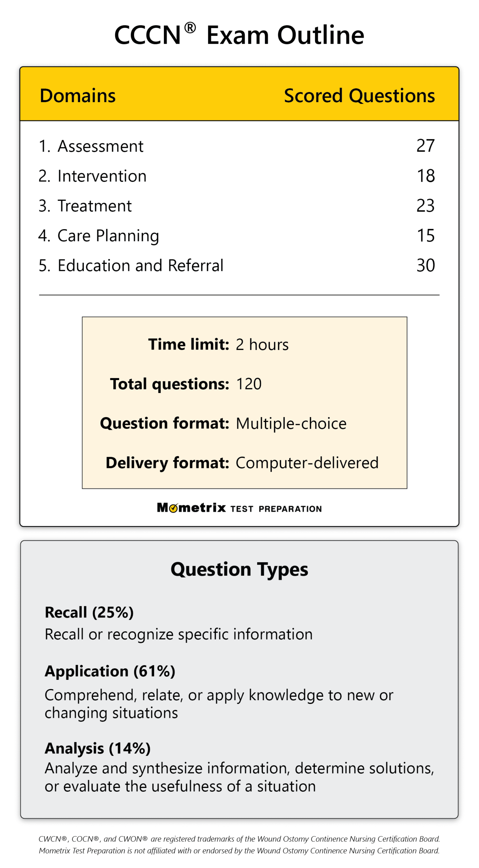Click the score 27 for Assessment
479x868 pixels.
pyautogui.click(x=425, y=146)
